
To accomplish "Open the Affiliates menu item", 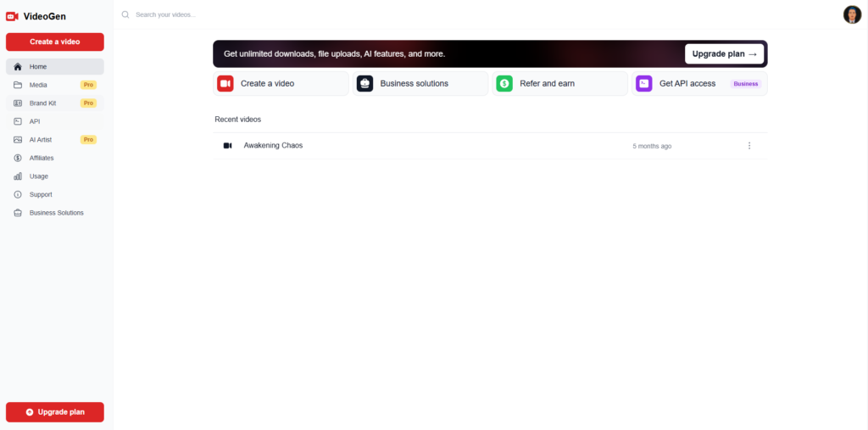I will coord(55,158).
